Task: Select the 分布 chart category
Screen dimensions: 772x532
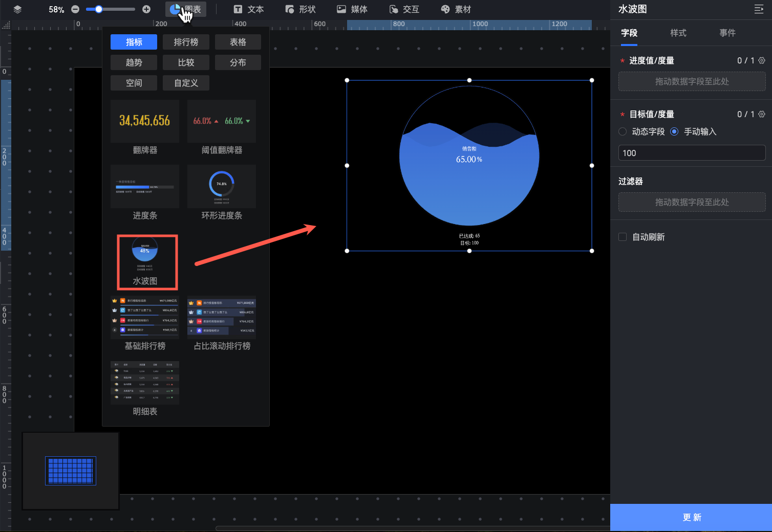Action: pos(238,62)
